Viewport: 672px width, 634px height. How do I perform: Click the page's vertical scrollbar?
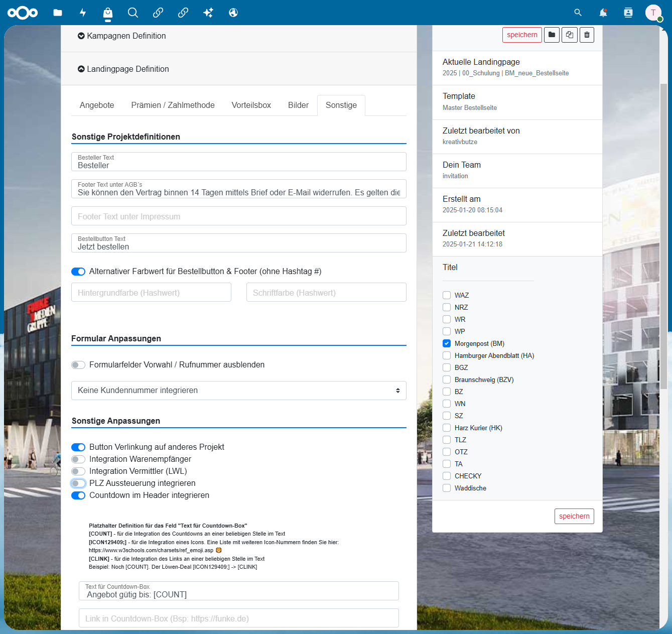[x=663, y=236]
